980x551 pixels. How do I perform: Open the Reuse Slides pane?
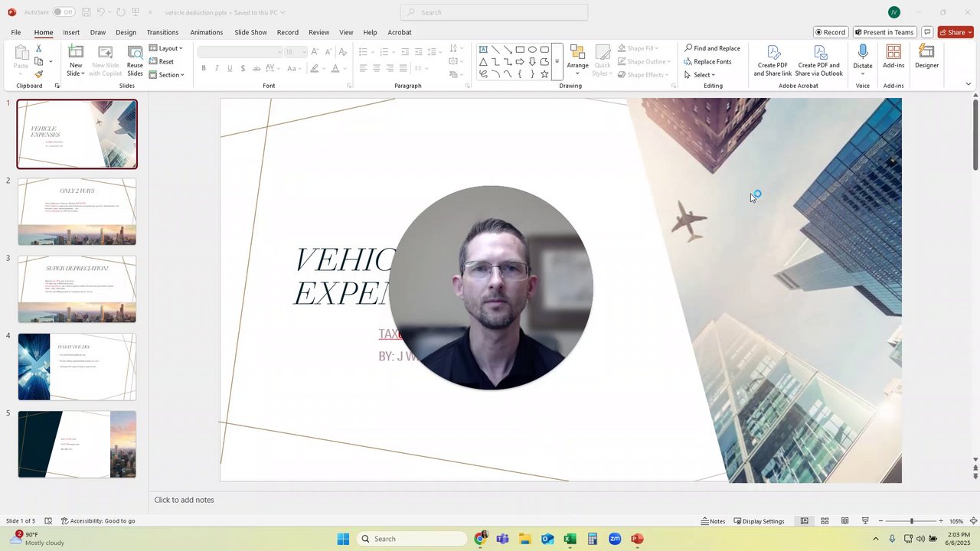tap(135, 61)
